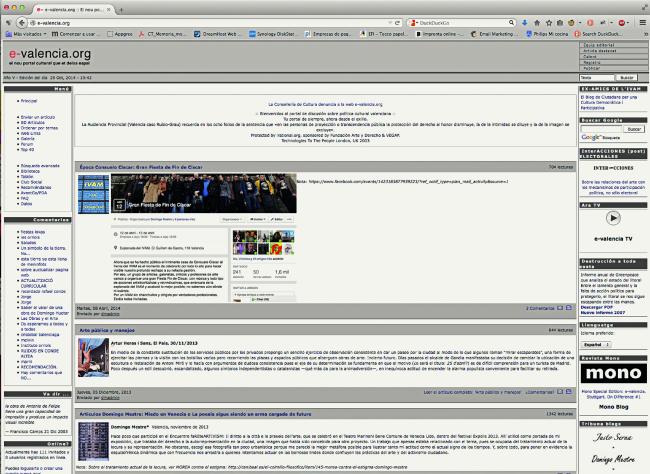
Task: Open the FAQ link in the menu
Action: [x=25, y=198]
